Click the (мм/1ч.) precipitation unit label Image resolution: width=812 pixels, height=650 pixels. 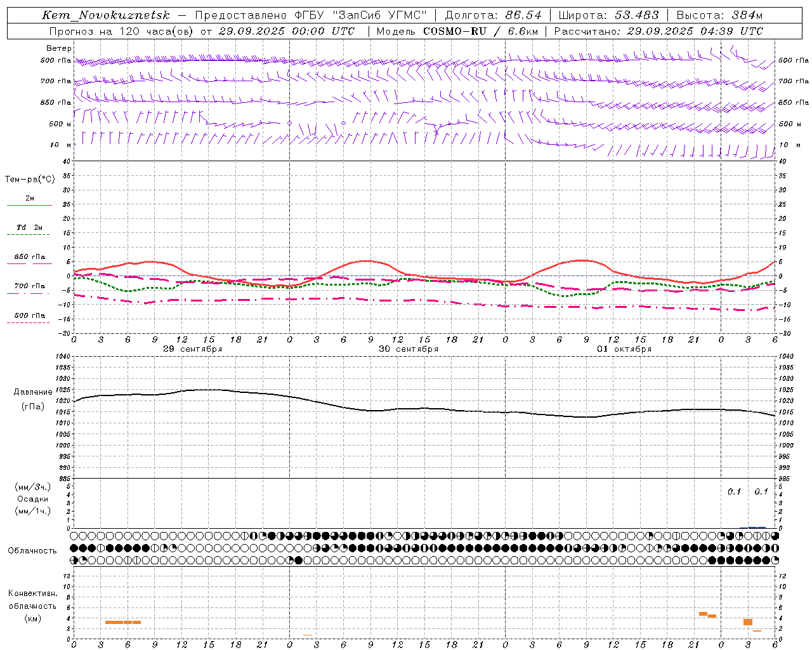point(33,511)
